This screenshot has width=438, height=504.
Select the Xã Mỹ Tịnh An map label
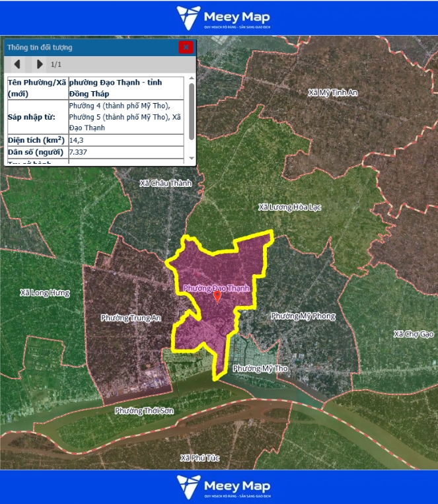[x=333, y=92]
